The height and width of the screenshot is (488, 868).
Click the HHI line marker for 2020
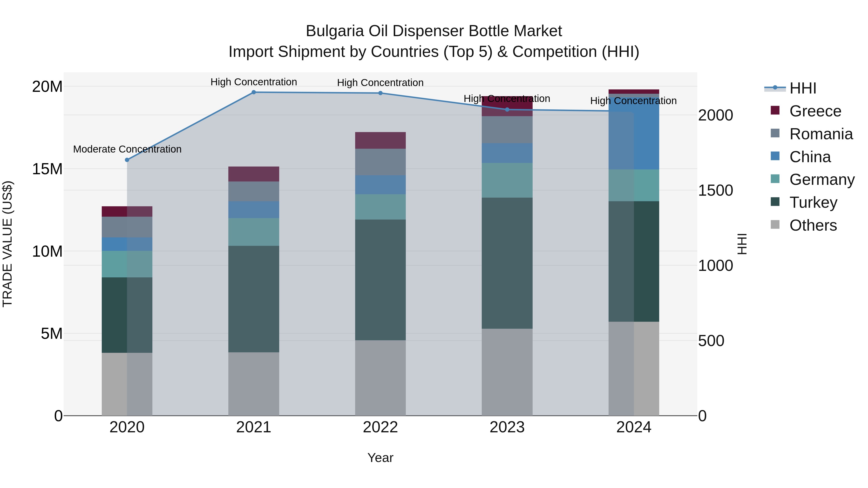point(127,160)
